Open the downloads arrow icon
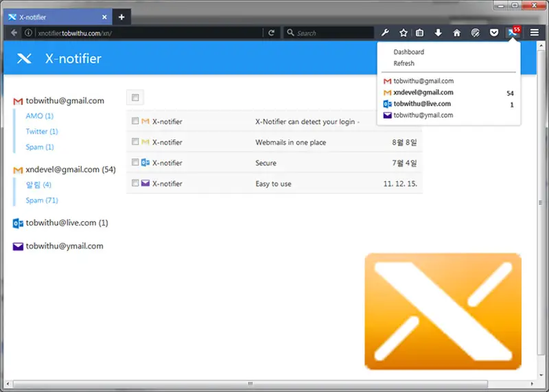The height and width of the screenshot is (392, 549). point(438,33)
